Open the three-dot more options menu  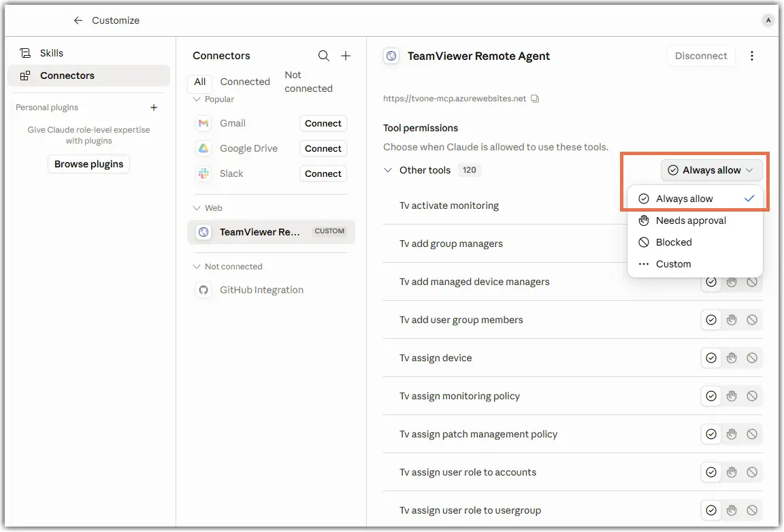point(751,56)
